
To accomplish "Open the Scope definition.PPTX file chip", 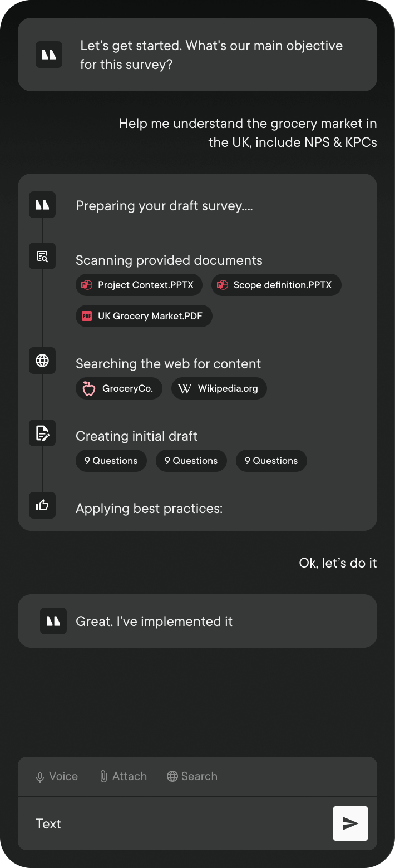I will 276,285.
